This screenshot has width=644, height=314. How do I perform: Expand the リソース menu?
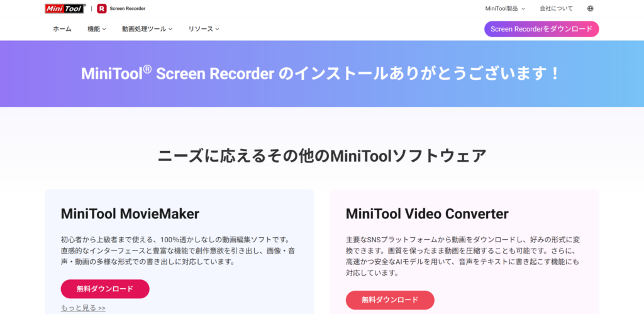[x=204, y=29]
